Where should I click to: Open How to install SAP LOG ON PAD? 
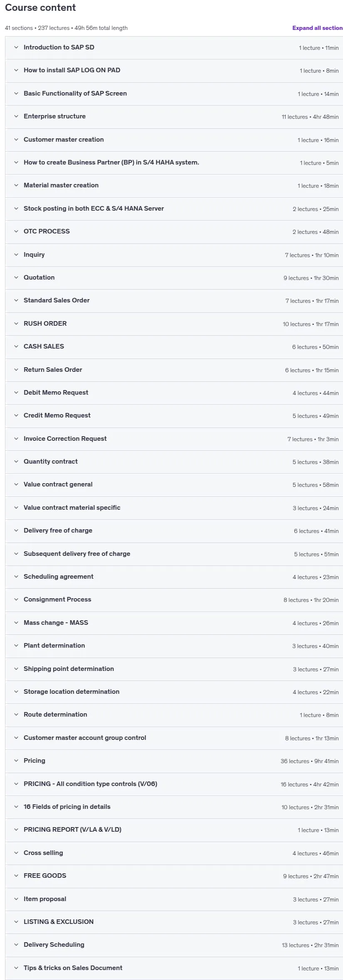click(174, 70)
